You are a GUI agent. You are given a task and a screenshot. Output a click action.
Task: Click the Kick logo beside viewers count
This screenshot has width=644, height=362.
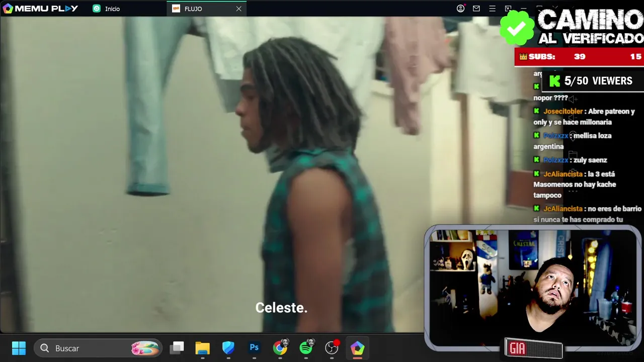pos(554,81)
